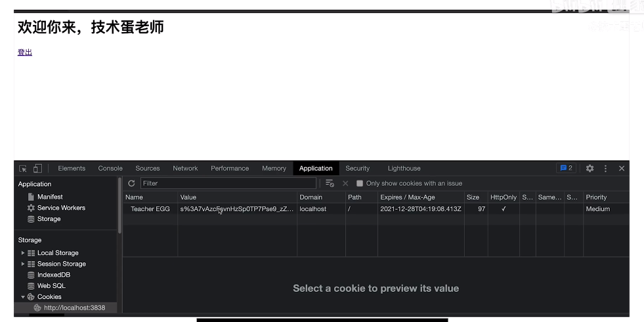This screenshot has width=644, height=322.
Task: Open DevTools settings gear
Action: 590,168
